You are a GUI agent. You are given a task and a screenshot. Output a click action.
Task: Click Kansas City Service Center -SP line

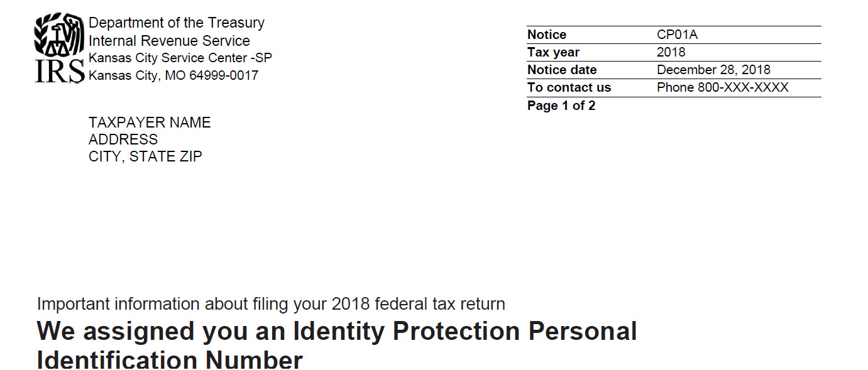tap(180, 58)
